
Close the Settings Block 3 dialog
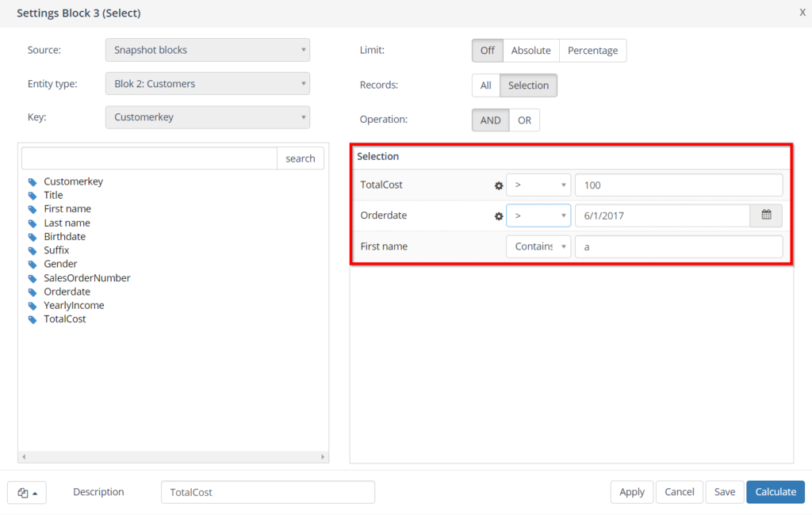click(802, 13)
